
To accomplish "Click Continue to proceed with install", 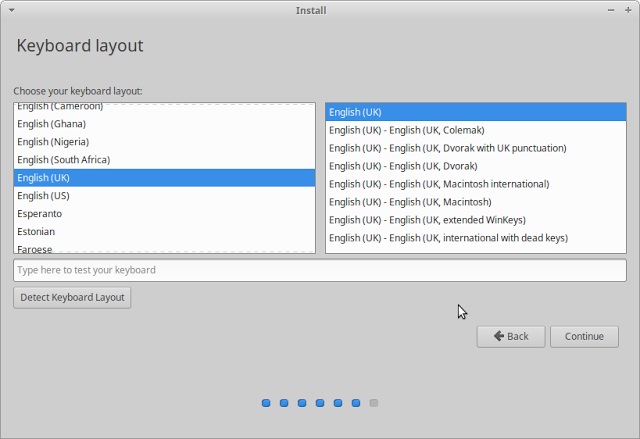I will coord(584,336).
